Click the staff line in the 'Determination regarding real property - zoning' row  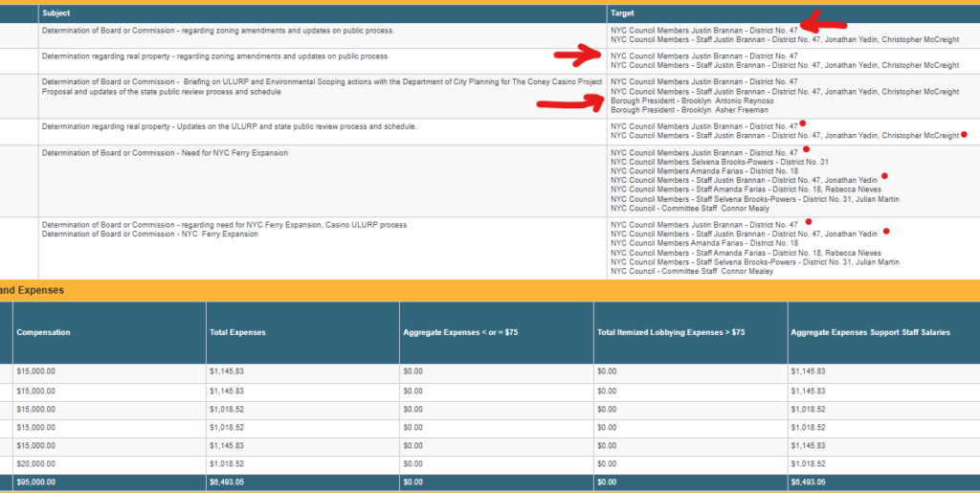click(x=785, y=65)
